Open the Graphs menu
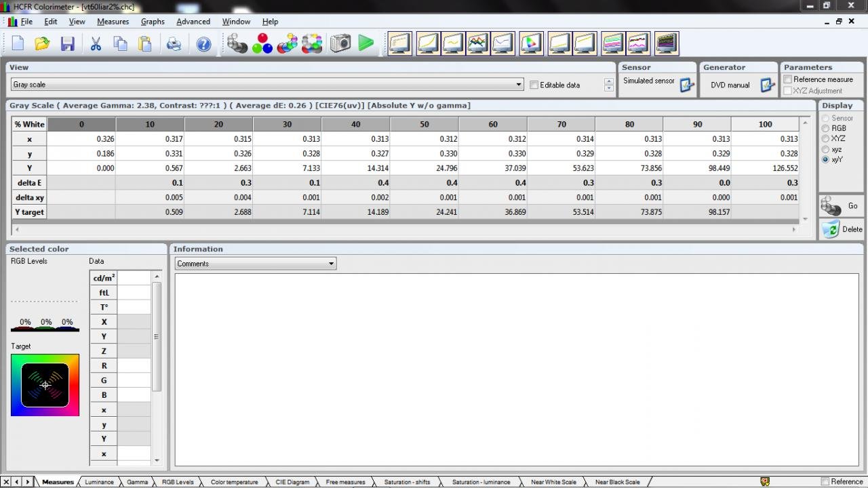This screenshot has height=488, width=868. [153, 22]
